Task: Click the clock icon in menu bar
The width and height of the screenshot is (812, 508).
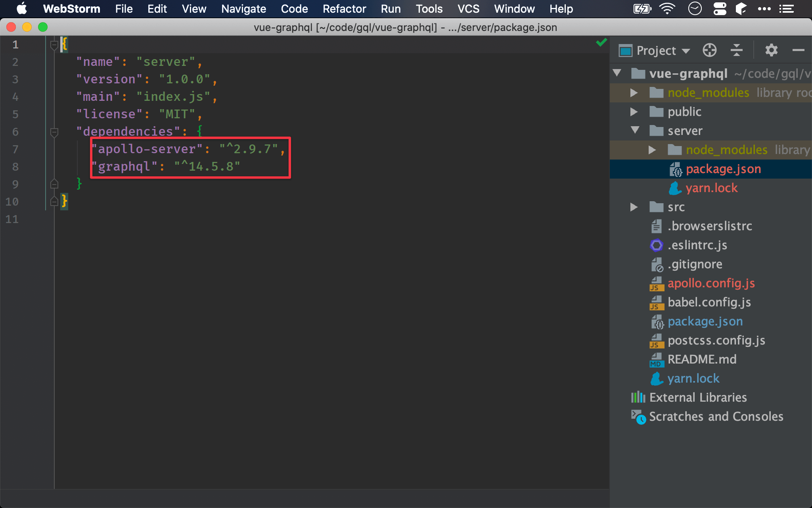Action: coord(695,8)
